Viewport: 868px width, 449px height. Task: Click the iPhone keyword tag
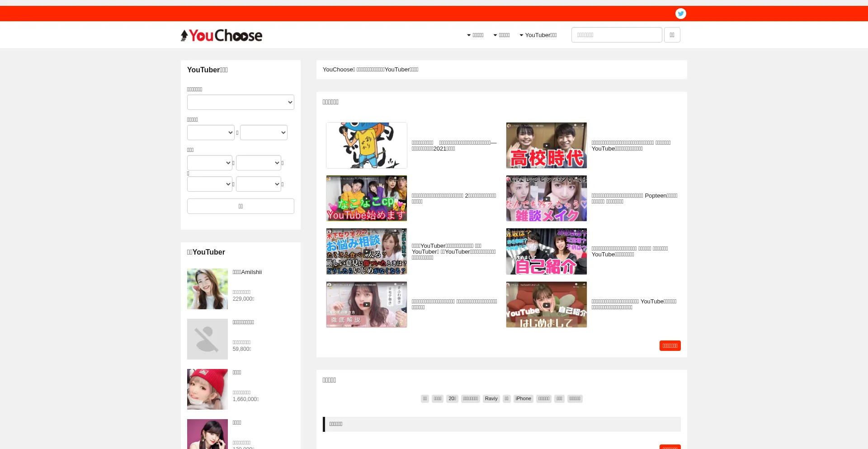[x=523, y=399]
